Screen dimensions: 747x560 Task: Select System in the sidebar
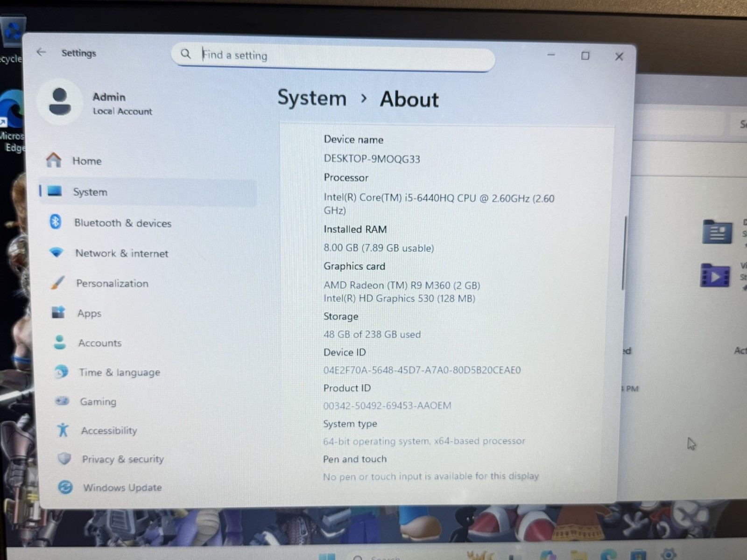(x=148, y=192)
